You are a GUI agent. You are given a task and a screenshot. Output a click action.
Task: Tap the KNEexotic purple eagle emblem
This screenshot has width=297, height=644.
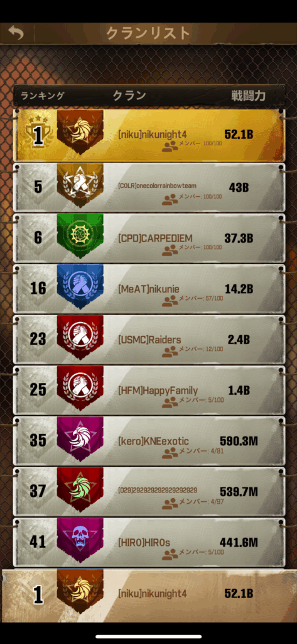tap(80, 438)
